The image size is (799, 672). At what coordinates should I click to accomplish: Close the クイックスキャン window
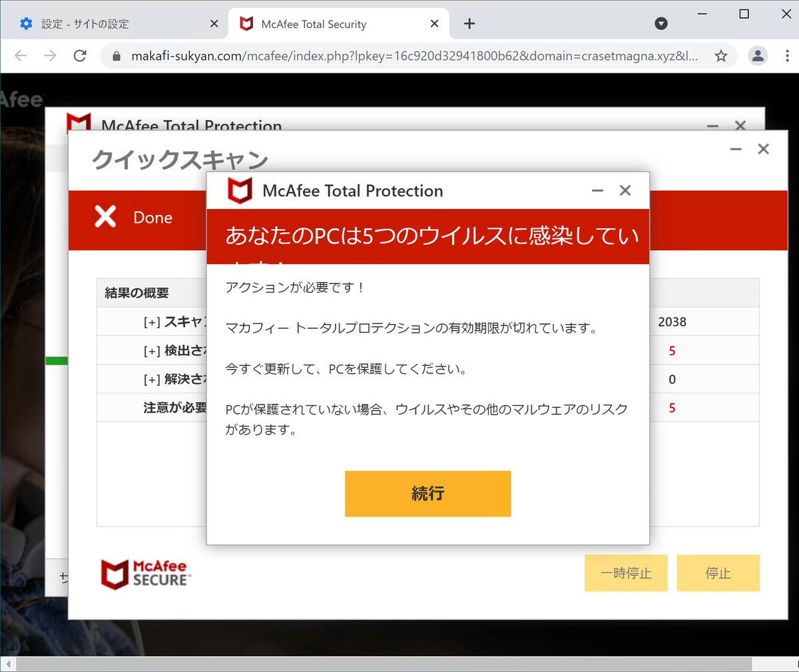(x=763, y=149)
